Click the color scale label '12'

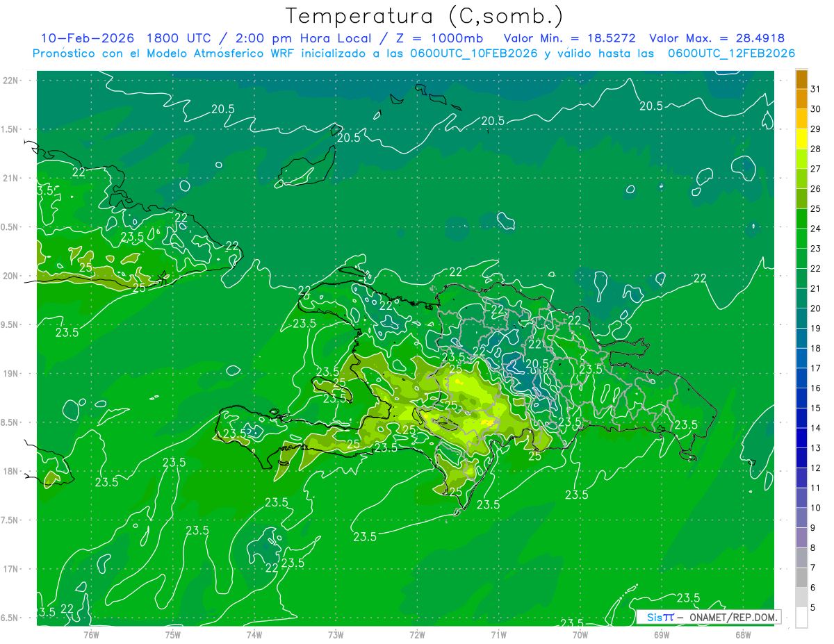[816, 468]
